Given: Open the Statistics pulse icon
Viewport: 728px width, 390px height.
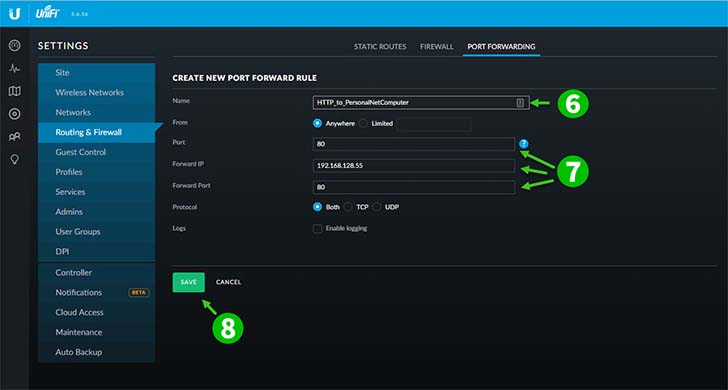Looking at the screenshot, I should click(15, 69).
